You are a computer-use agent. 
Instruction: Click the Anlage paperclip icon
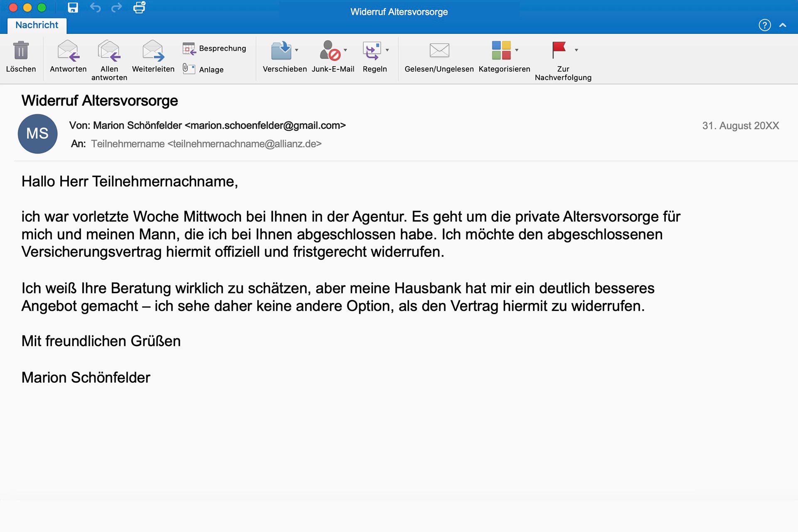coord(189,69)
